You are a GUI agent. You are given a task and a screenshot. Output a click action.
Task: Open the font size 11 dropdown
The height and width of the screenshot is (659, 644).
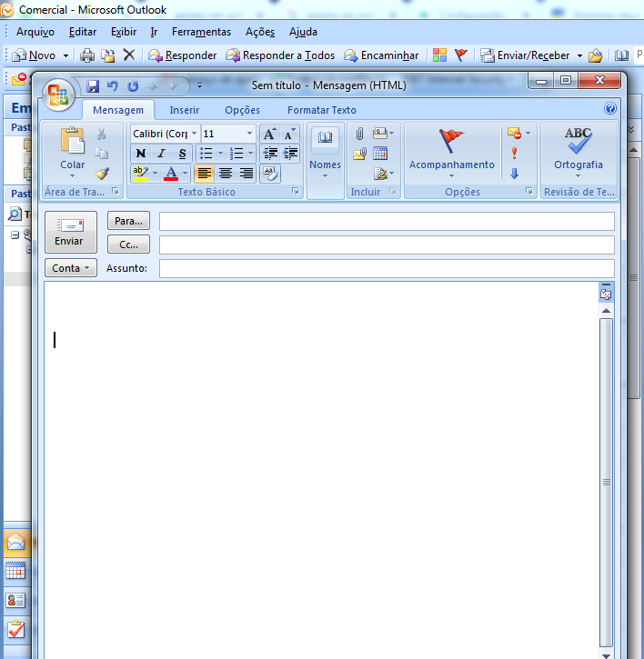[x=249, y=134]
